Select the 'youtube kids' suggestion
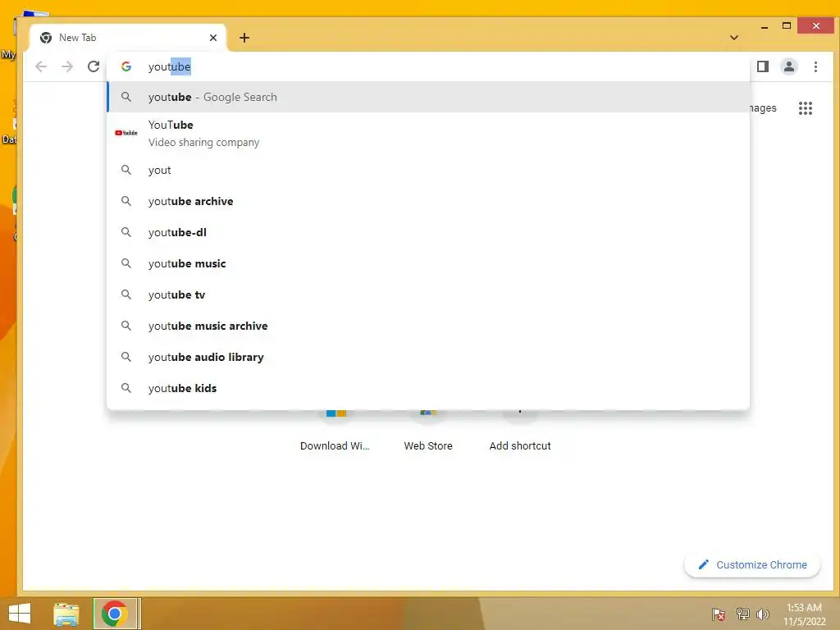The width and height of the screenshot is (840, 630). pyautogui.click(x=428, y=387)
